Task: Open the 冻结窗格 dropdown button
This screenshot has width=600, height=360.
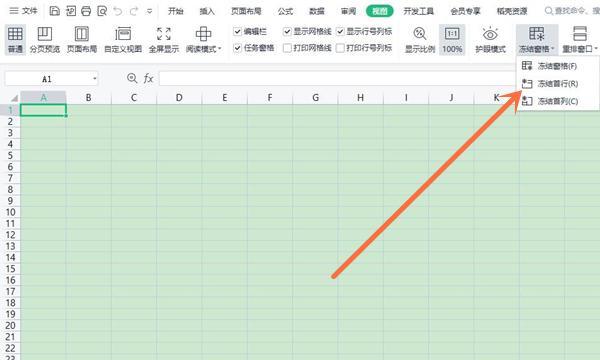Action: click(537, 39)
